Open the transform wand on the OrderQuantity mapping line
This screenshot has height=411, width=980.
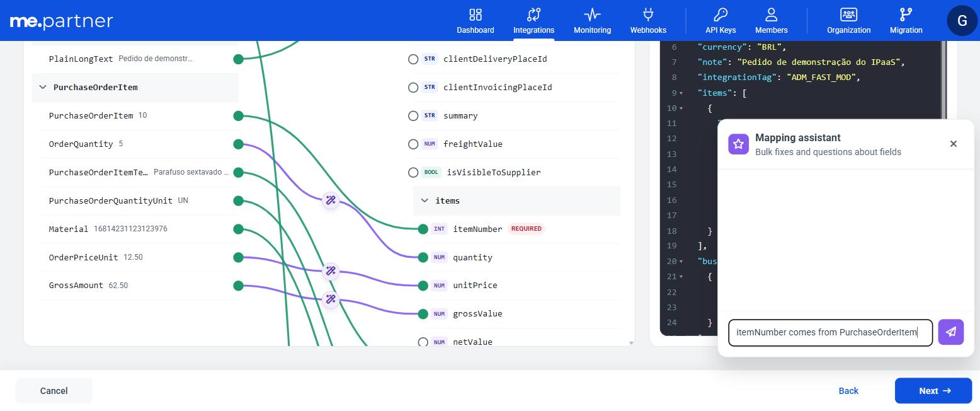[331, 200]
